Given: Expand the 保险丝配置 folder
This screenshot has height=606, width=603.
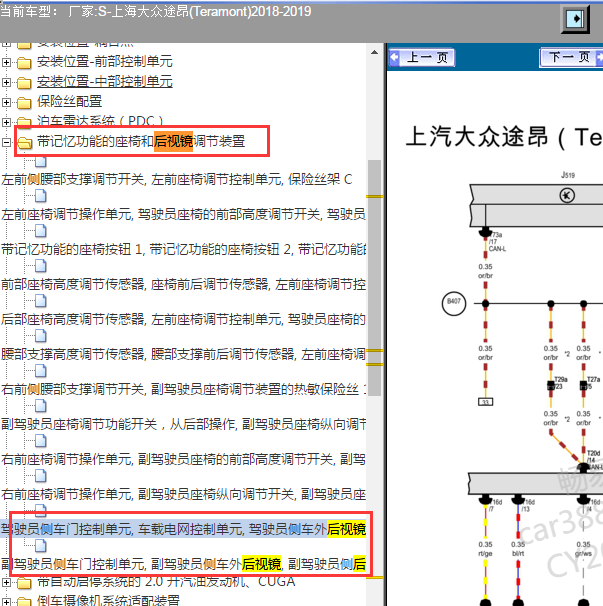Looking at the screenshot, I should tap(6, 102).
